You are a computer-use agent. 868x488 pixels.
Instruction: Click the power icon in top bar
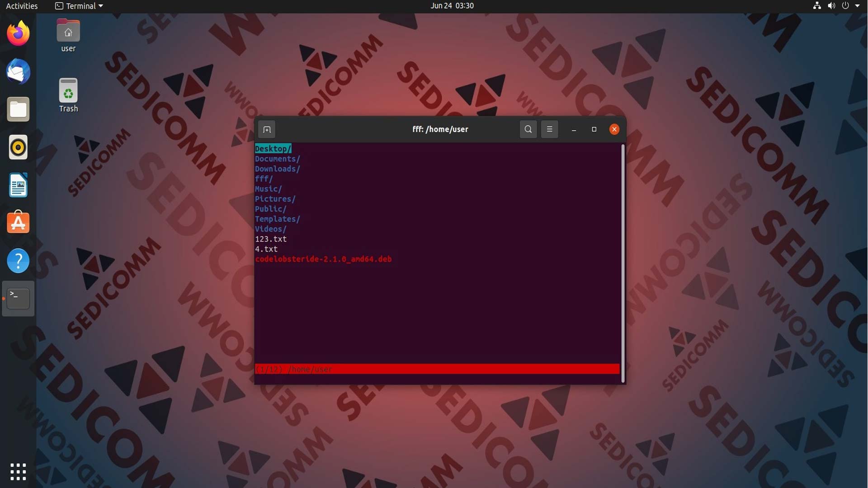point(845,6)
